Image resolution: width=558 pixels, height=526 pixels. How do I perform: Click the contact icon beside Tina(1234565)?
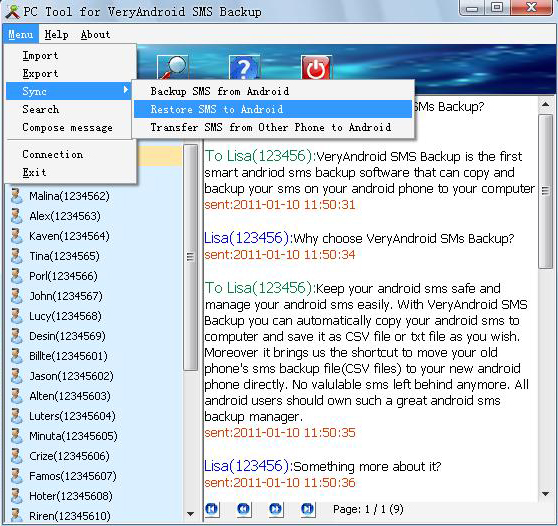pyautogui.click(x=16, y=256)
